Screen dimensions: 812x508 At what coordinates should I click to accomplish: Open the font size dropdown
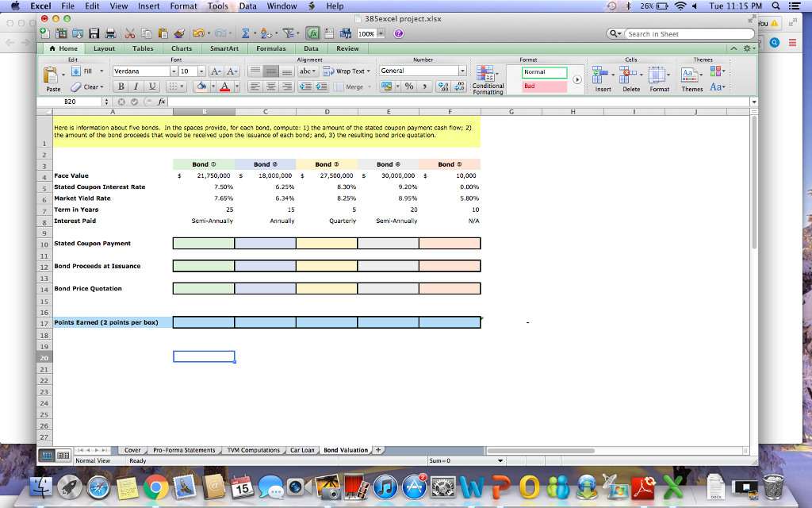click(x=201, y=71)
